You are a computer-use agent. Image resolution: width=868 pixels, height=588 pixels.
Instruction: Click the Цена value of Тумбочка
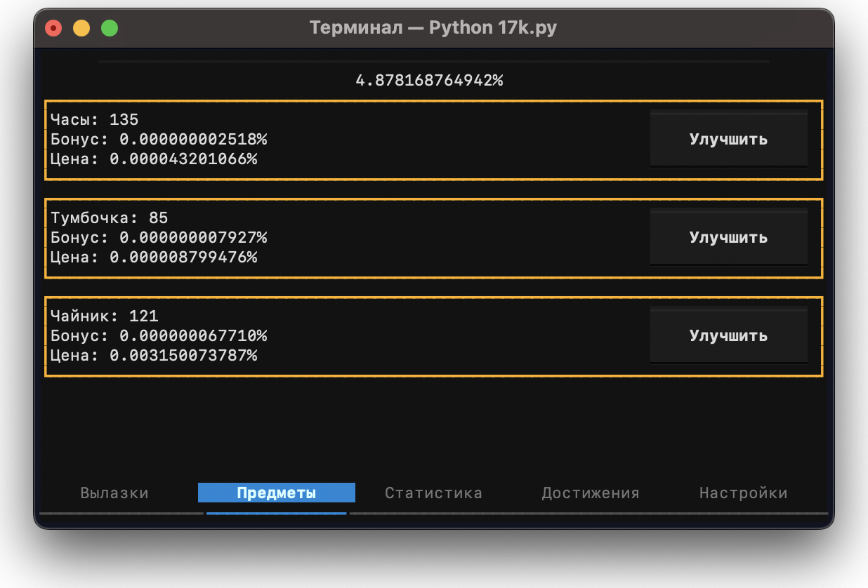coord(183,258)
